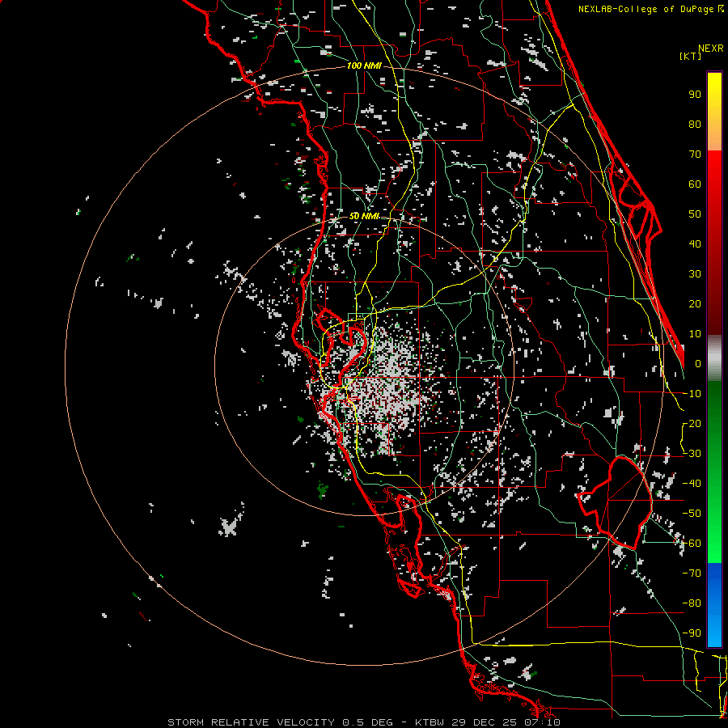Viewport: 728px width, 728px height.
Task: Click the 50 value on the velocity scale
Action: tap(695, 214)
